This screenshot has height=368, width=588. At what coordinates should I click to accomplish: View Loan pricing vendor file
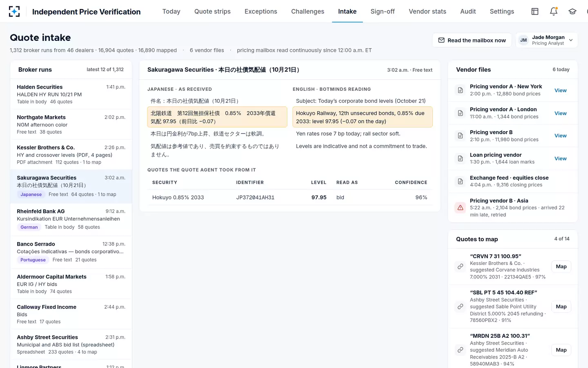pos(560,159)
